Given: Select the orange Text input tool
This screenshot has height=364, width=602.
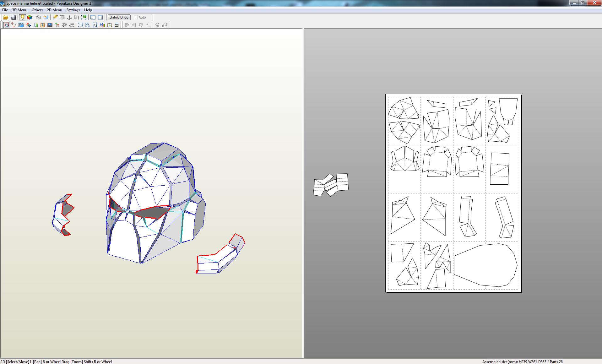Looking at the screenshot, I should tap(43, 25).
